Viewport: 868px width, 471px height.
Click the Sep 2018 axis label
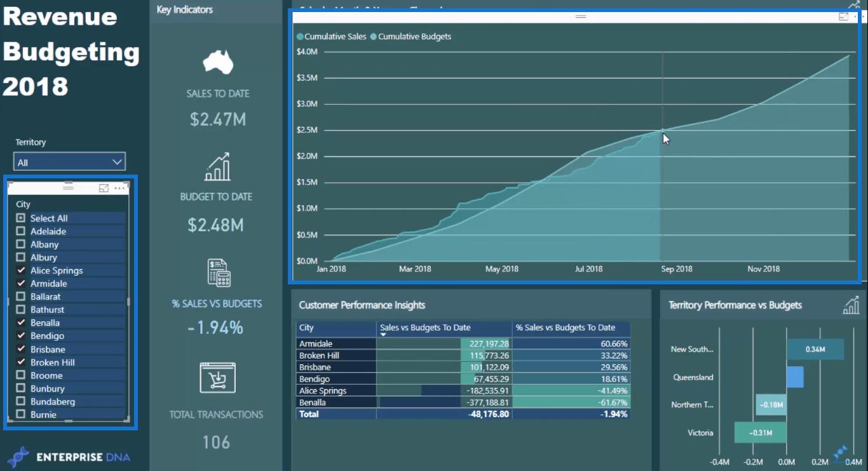pyautogui.click(x=677, y=269)
